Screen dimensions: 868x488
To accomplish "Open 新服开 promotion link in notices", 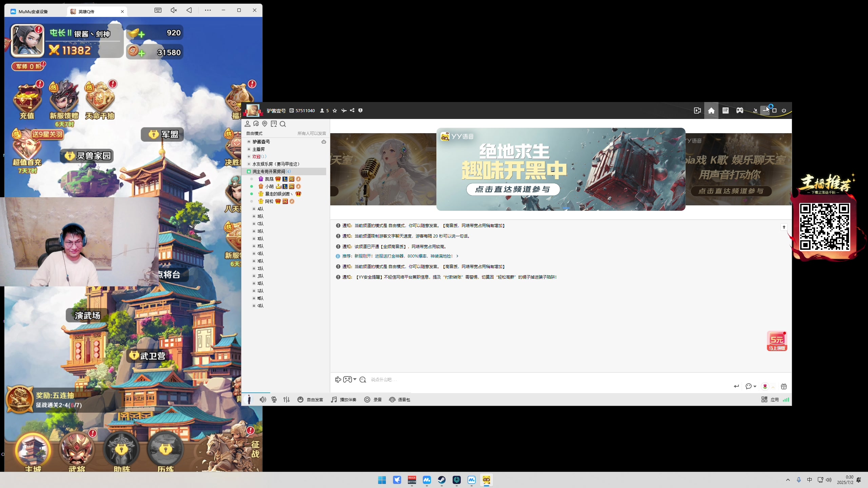I will (403, 256).
